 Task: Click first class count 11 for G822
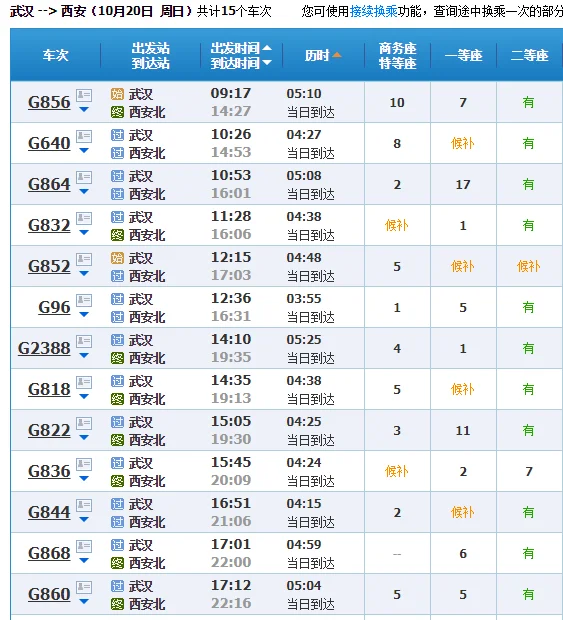point(463,431)
